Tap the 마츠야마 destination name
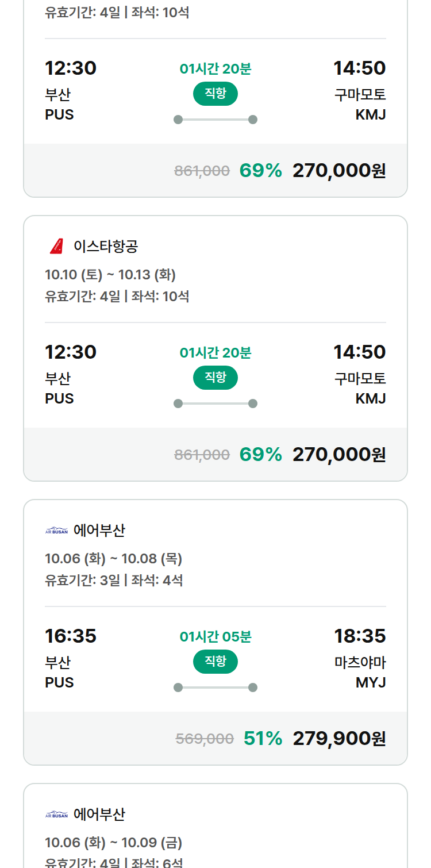Image resolution: width=431 pixels, height=868 pixels. coord(360,663)
